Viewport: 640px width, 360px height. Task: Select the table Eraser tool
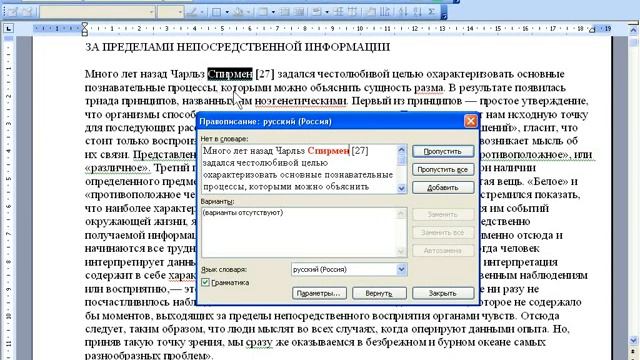coord(27,12)
